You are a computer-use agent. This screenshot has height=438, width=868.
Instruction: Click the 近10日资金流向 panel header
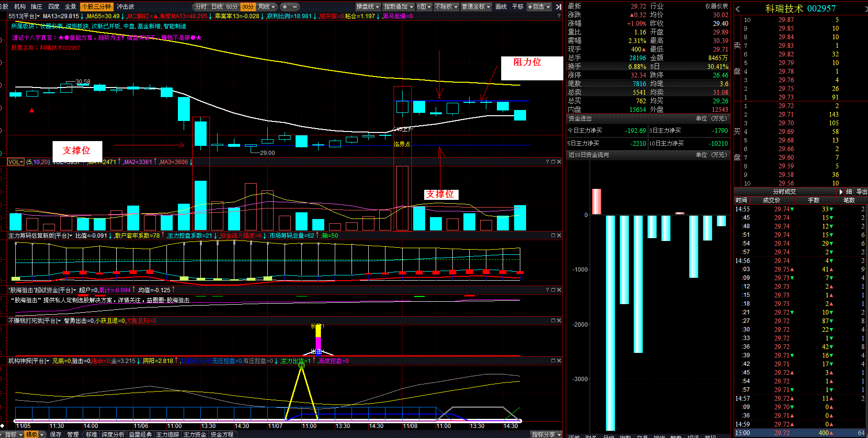(x=648, y=155)
